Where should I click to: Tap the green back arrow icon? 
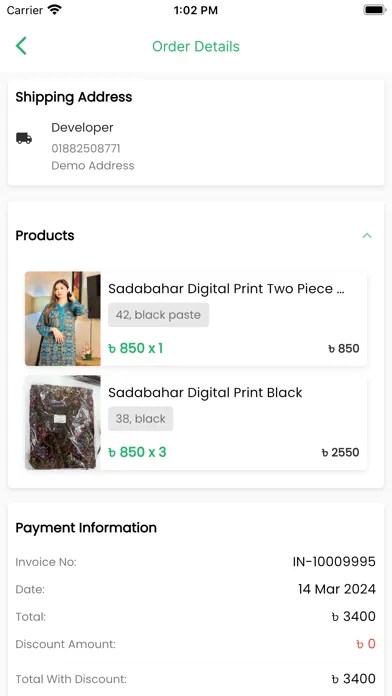coord(21,46)
